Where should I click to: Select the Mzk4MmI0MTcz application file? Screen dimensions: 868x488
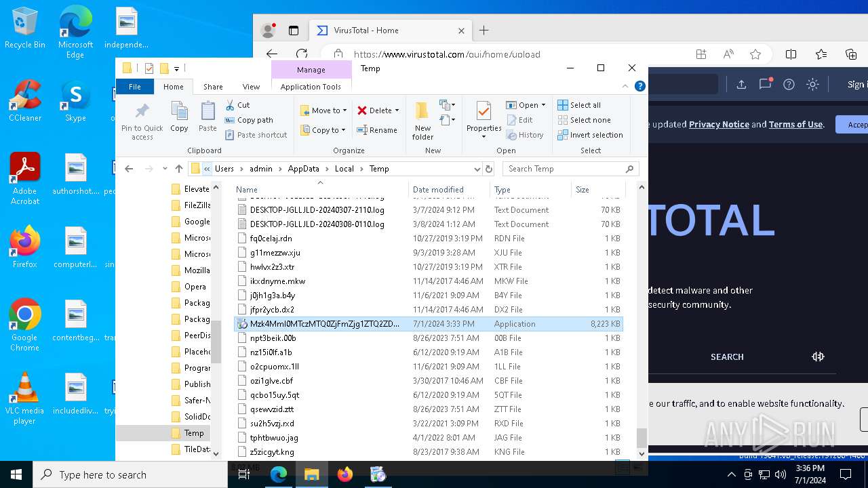(428, 324)
